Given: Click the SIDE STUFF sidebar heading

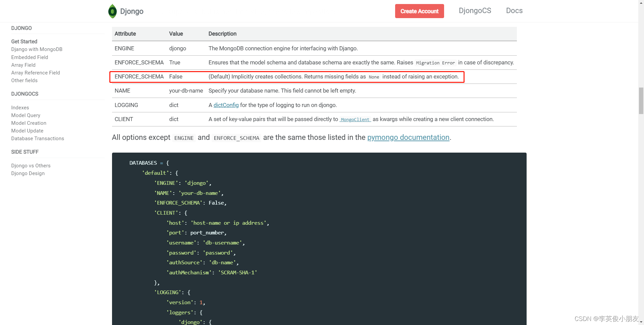Looking at the screenshot, I should 25,152.
